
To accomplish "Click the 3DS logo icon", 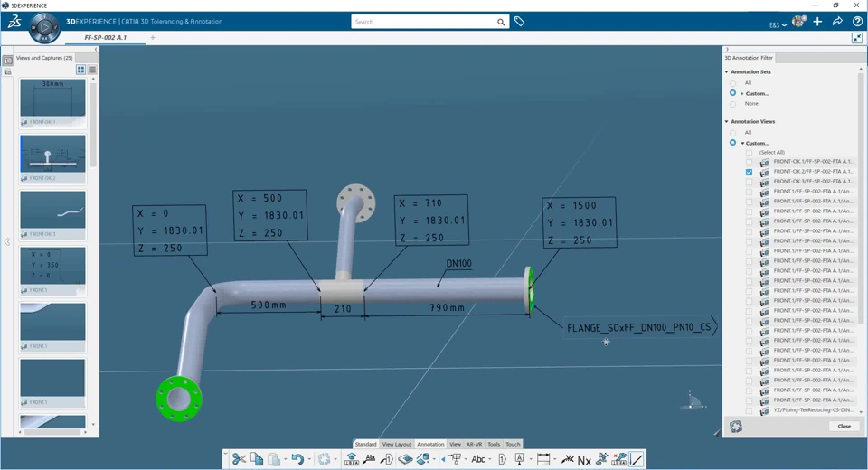I will pos(14,22).
